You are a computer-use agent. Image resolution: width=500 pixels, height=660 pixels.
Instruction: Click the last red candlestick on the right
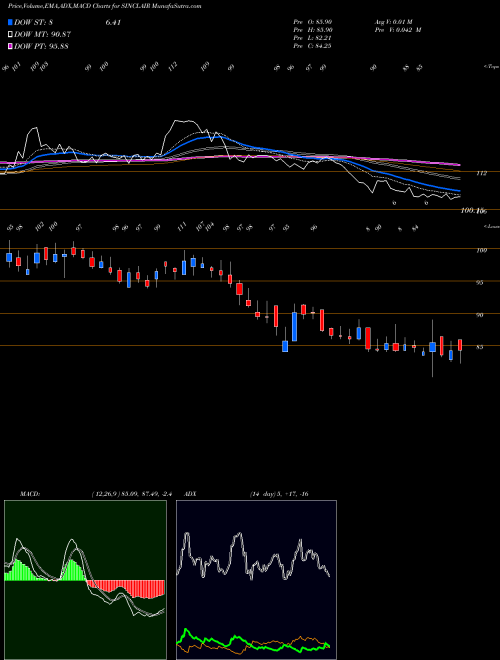click(460, 345)
